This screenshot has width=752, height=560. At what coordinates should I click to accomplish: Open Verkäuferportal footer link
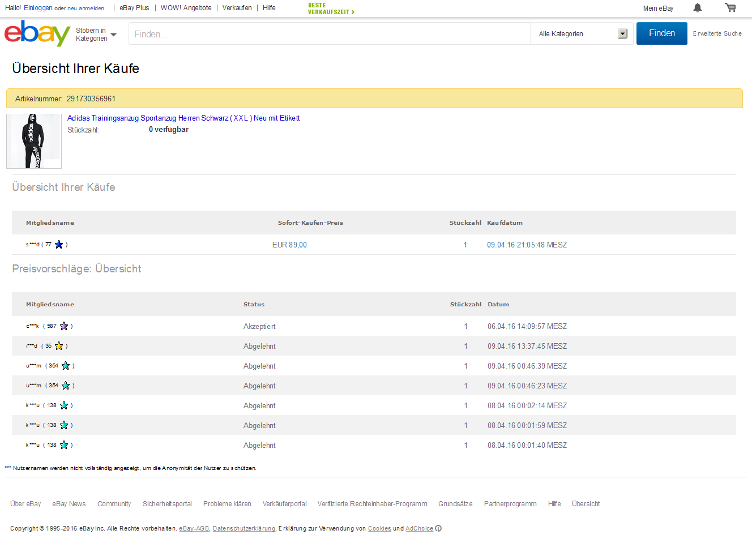click(284, 504)
